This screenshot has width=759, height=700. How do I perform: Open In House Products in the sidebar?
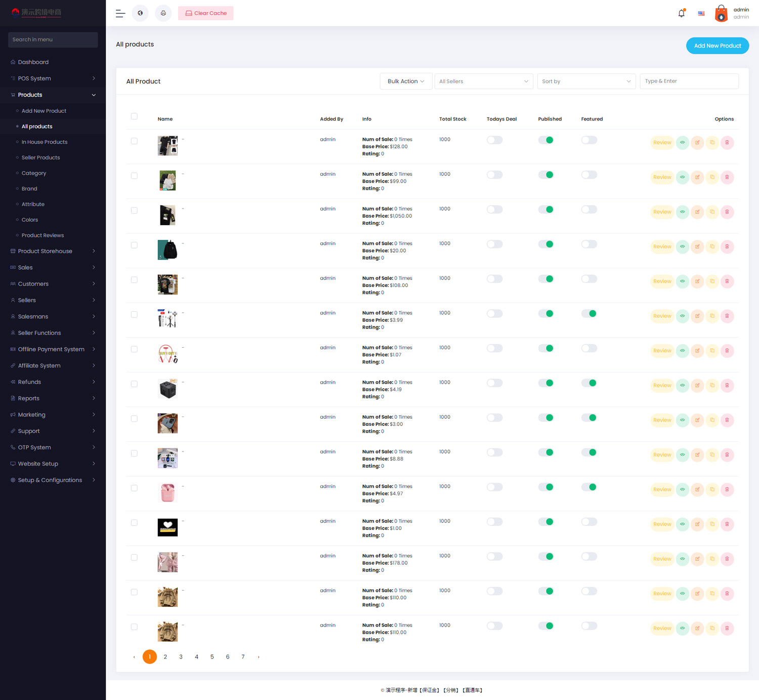(x=45, y=142)
